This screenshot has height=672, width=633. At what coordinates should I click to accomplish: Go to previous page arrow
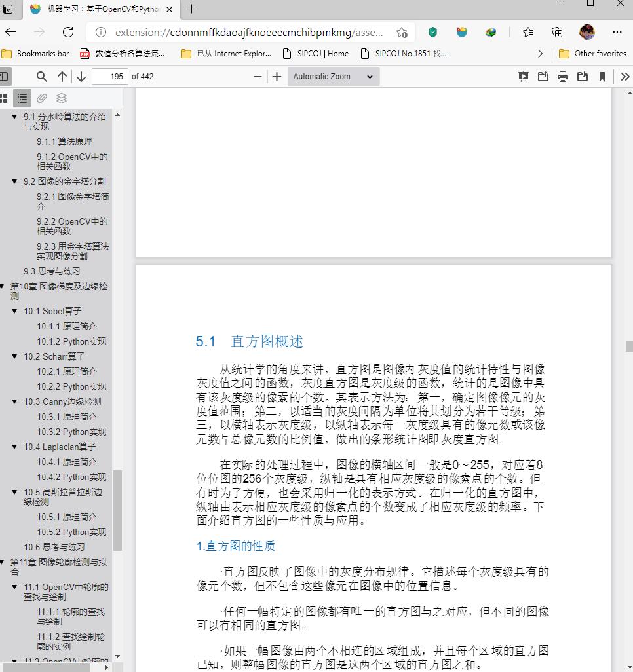click(62, 77)
